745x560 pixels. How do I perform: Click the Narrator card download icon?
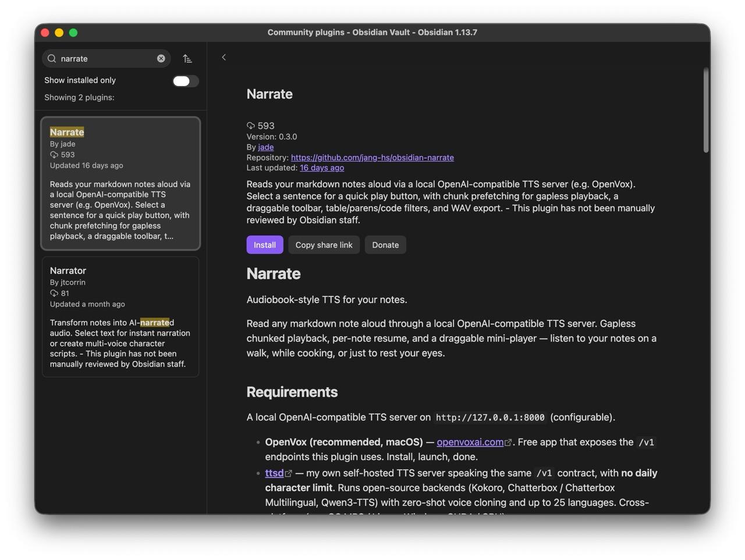[54, 294]
